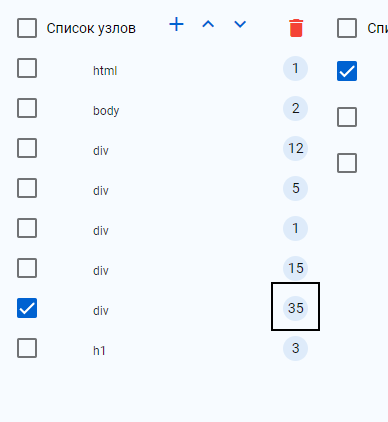
Task: Select the html node label
Action: click(x=105, y=71)
